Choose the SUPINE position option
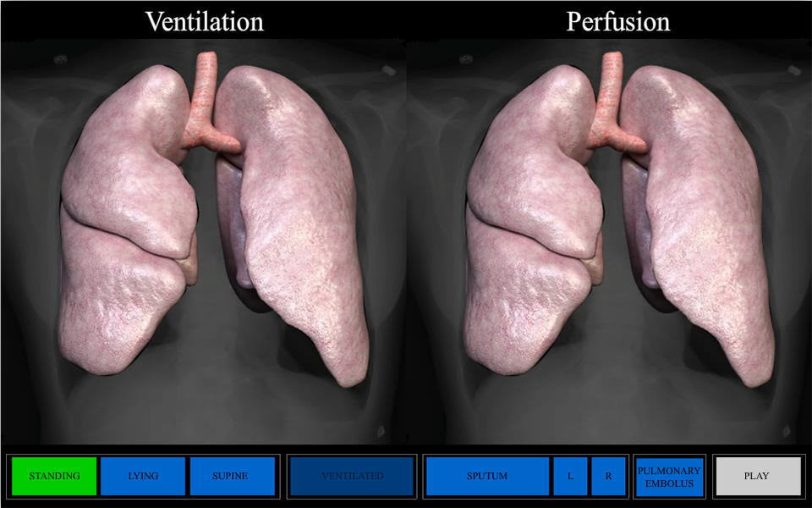Viewport: 812px width, 508px height. point(232,476)
